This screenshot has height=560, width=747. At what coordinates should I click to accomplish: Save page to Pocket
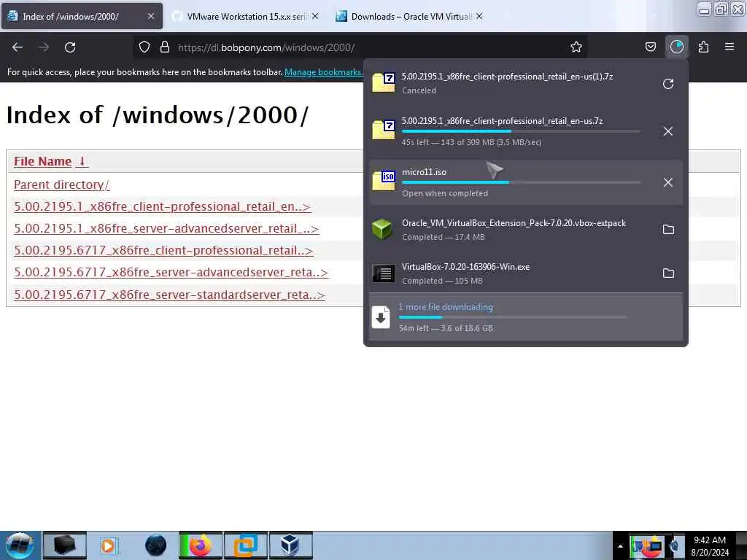tap(650, 47)
